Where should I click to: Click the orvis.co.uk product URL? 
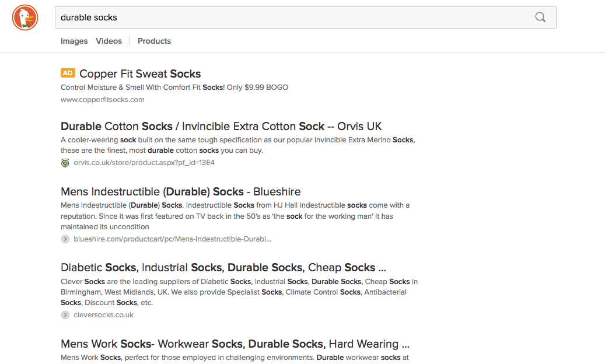click(x=144, y=163)
